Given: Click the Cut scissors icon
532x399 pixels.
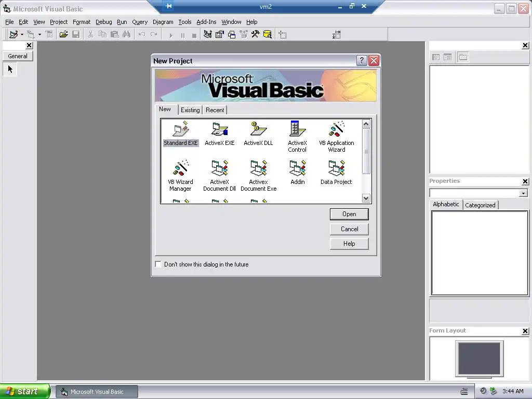Looking at the screenshot, I should (90, 34).
